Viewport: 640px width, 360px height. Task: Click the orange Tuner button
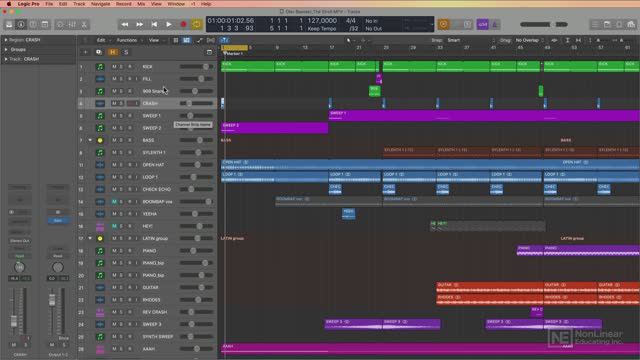click(444, 24)
